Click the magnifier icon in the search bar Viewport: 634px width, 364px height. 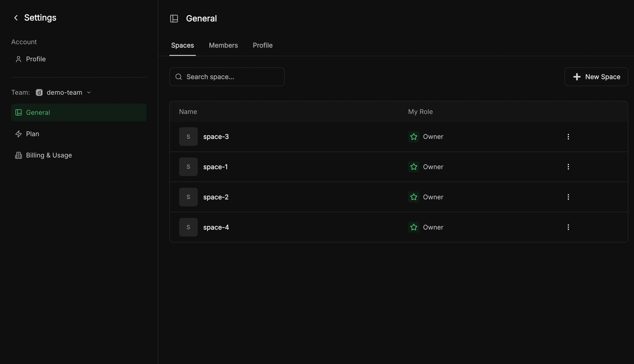click(x=178, y=77)
